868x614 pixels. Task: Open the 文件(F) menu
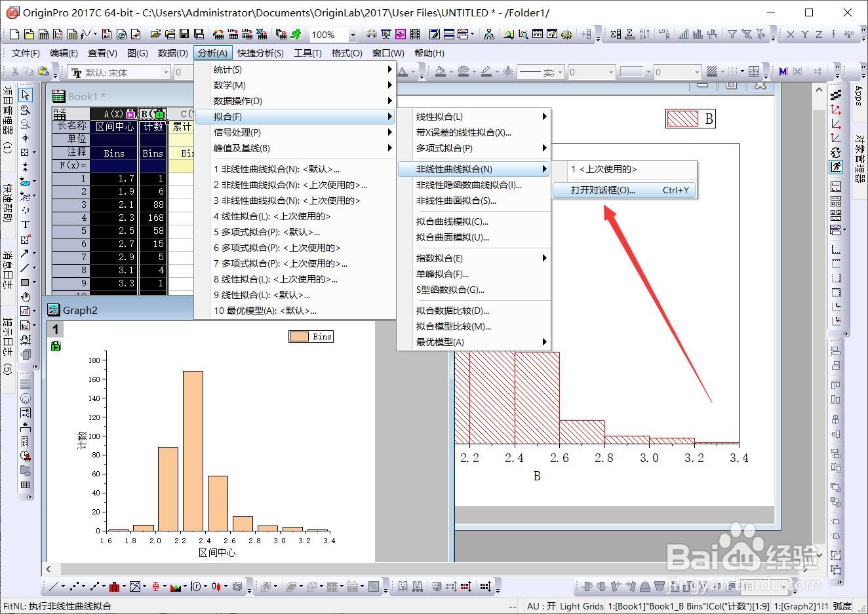(x=26, y=53)
